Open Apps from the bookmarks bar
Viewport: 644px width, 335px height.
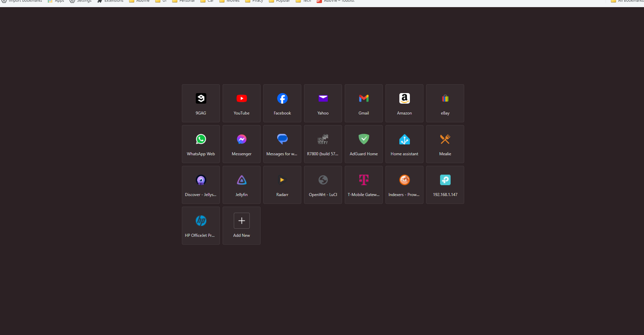(56, 1)
